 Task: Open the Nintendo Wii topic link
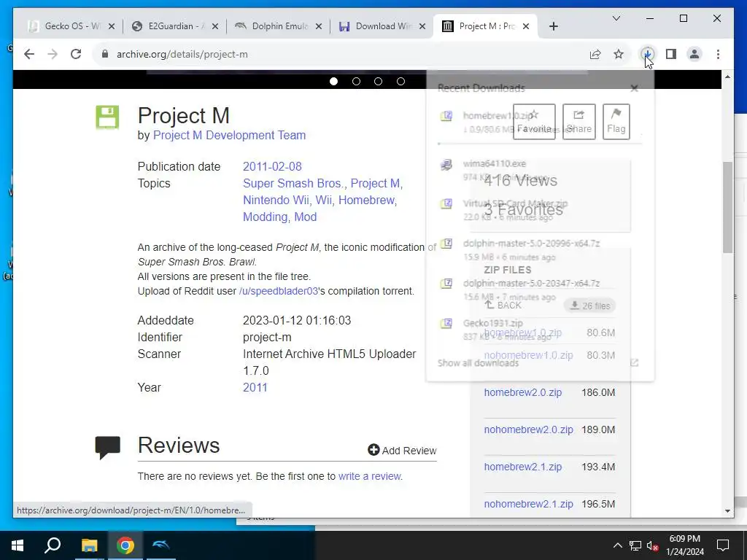click(x=277, y=200)
